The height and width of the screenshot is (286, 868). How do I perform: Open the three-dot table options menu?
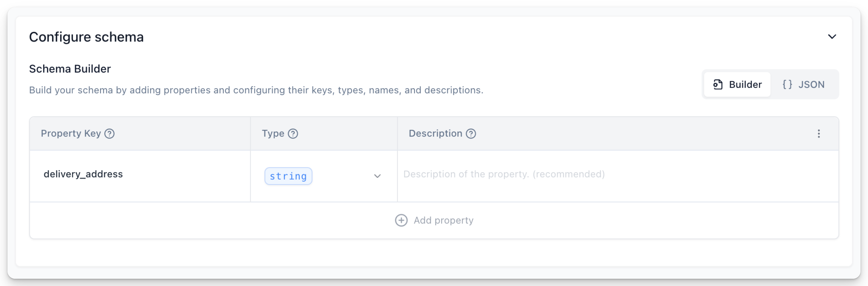tap(818, 134)
